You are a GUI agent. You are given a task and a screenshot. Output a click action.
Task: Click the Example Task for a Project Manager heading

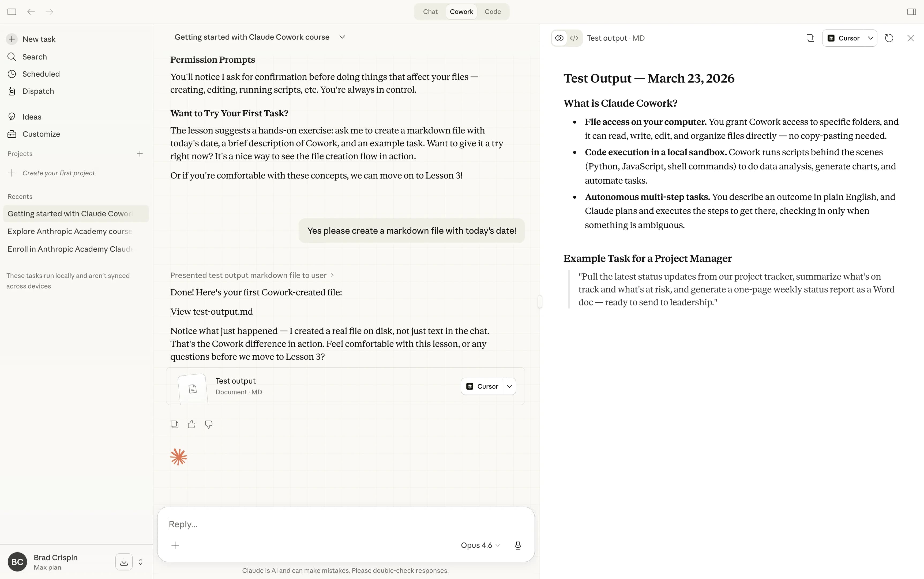647,258
